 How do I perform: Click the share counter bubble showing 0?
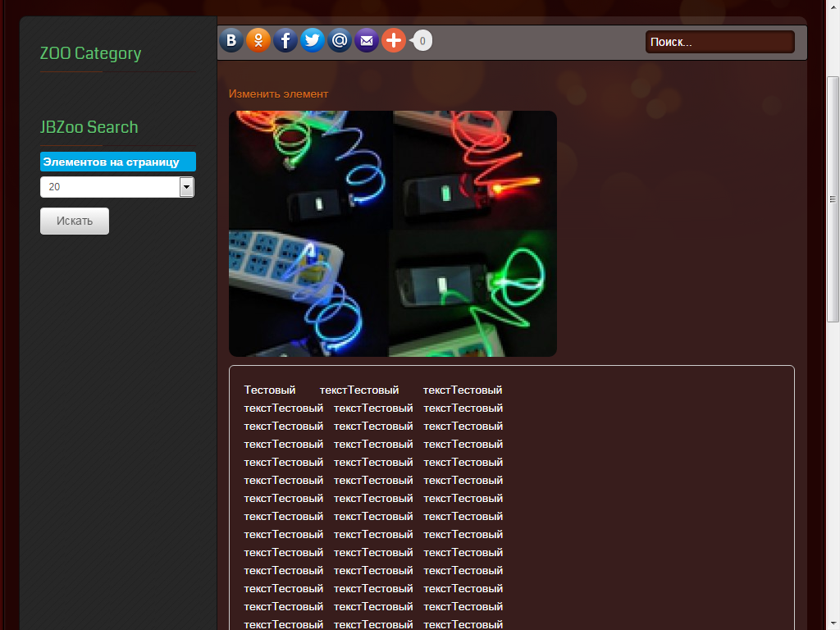click(x=422, y=40)
